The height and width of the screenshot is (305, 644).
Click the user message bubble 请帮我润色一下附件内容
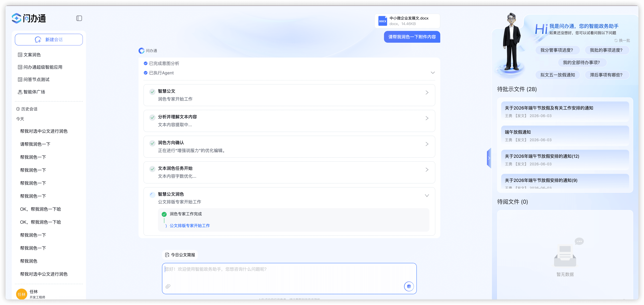412,37
